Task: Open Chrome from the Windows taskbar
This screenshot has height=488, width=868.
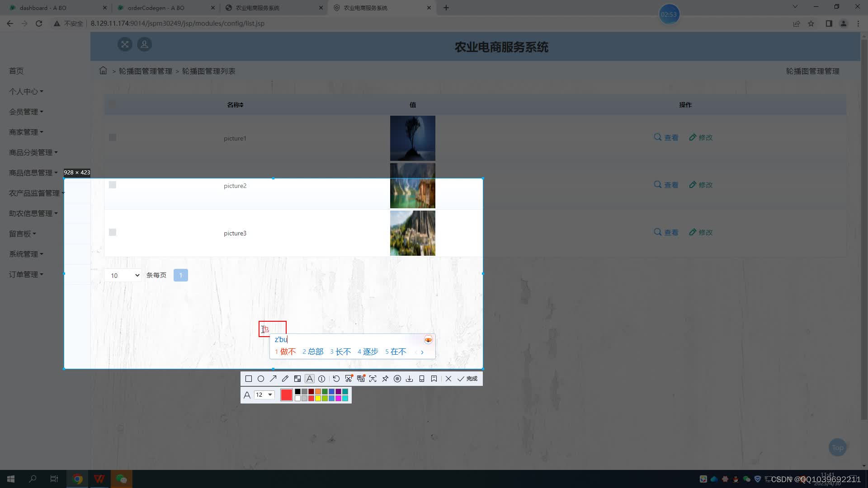Action: click(78, 479)
